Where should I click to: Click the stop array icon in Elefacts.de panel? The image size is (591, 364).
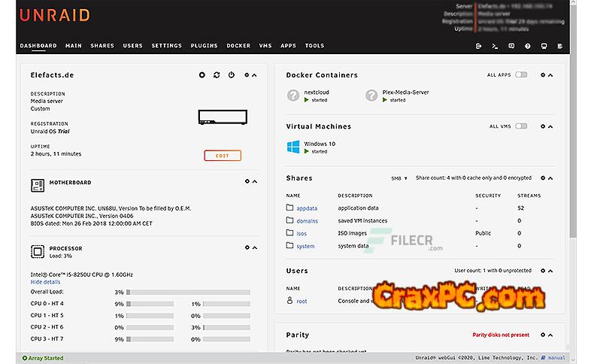coord(202,75)
